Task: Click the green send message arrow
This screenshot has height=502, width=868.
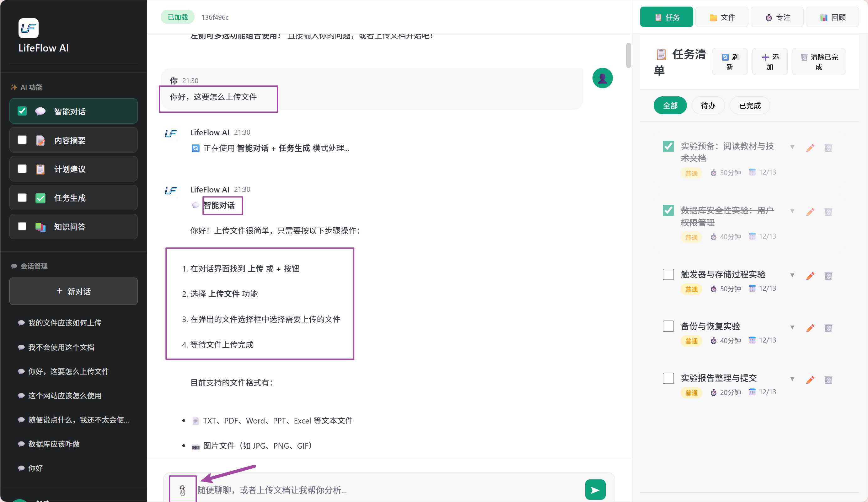Action: (595, 489)
